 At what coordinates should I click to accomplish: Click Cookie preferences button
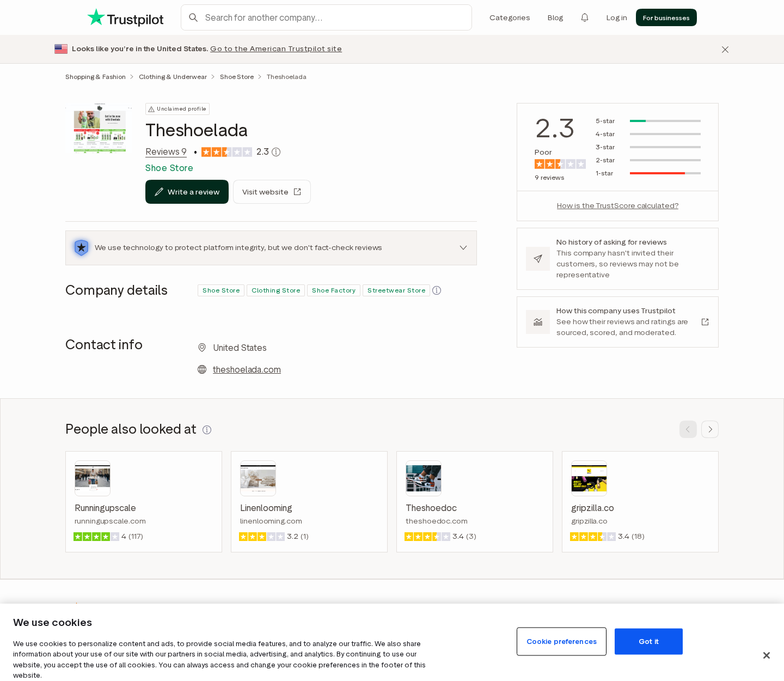click(561, 642)
